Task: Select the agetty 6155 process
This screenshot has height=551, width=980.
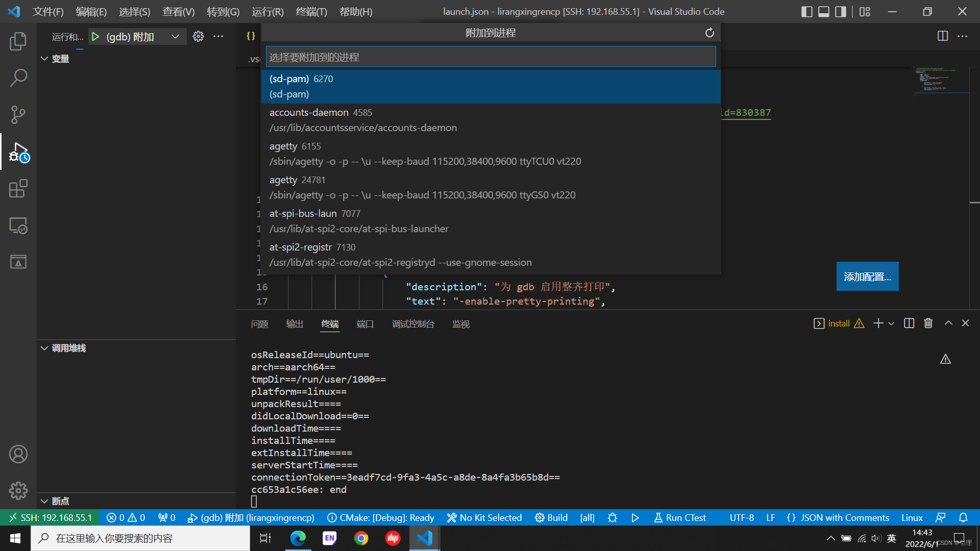Action: pyautogui.click(x=491, y=154)
